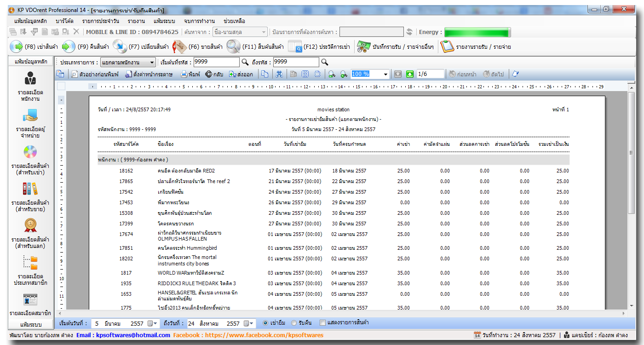
Task: Open income/expense report clipboard icon
Action: coord(447,46)
